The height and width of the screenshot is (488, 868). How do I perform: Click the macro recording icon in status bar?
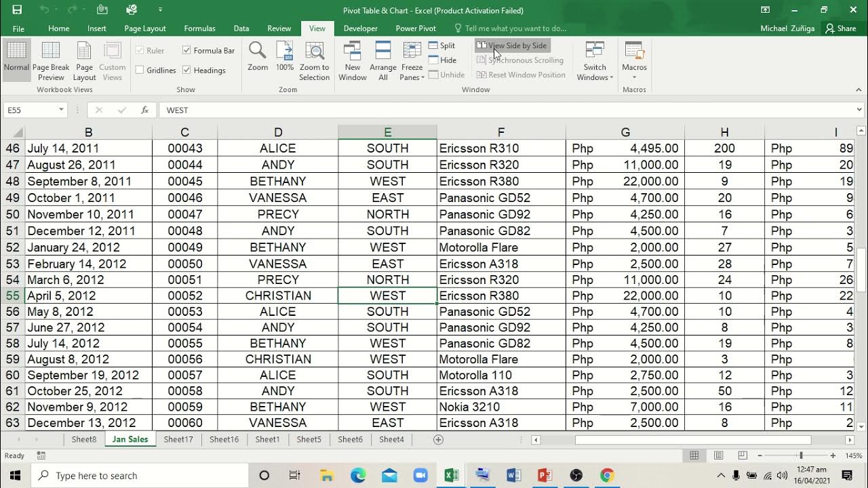point(41,456)
